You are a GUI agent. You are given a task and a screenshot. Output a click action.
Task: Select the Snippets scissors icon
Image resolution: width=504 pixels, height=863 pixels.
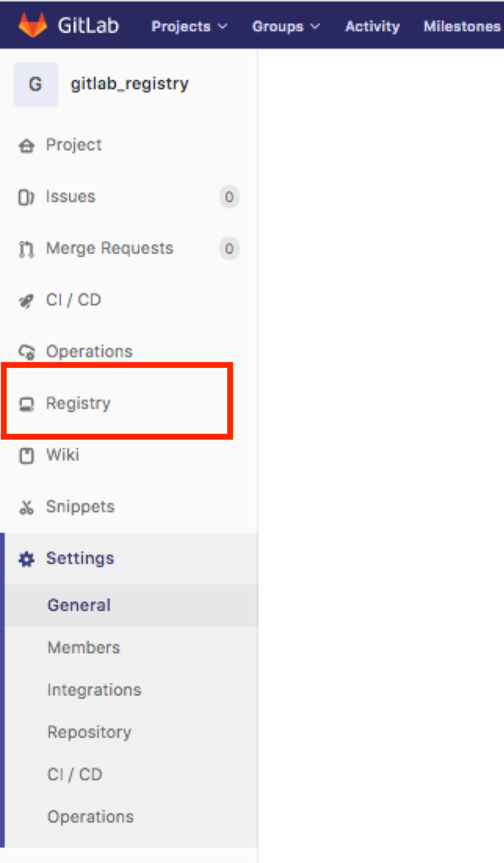[27, 507]
